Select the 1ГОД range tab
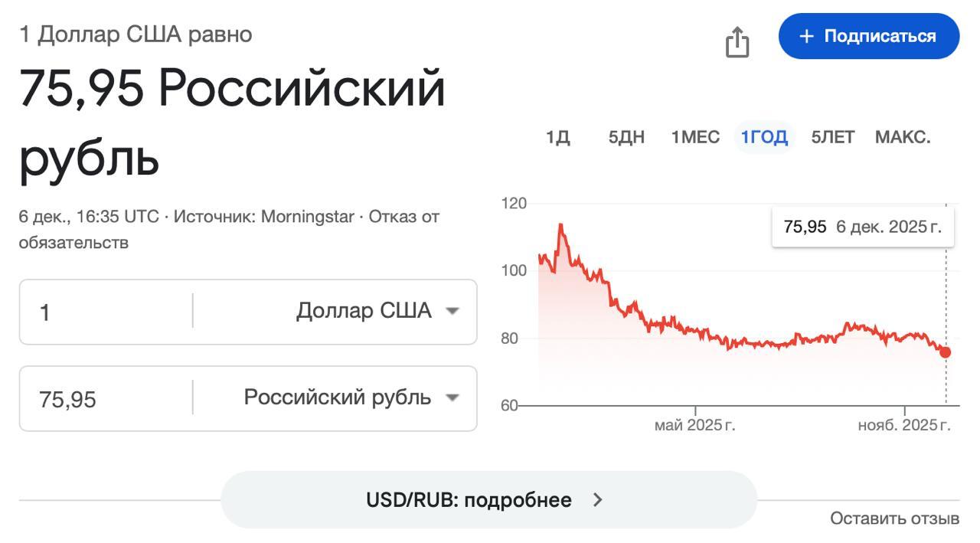The image size is (980, 543). tap(764, 137)
